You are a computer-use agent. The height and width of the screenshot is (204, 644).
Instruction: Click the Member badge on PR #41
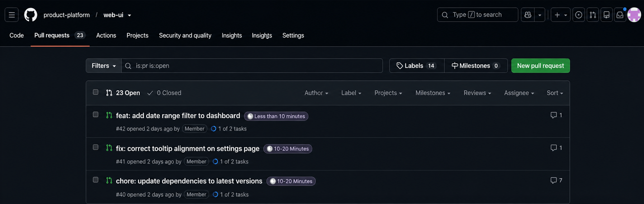(x=196, y=161)
